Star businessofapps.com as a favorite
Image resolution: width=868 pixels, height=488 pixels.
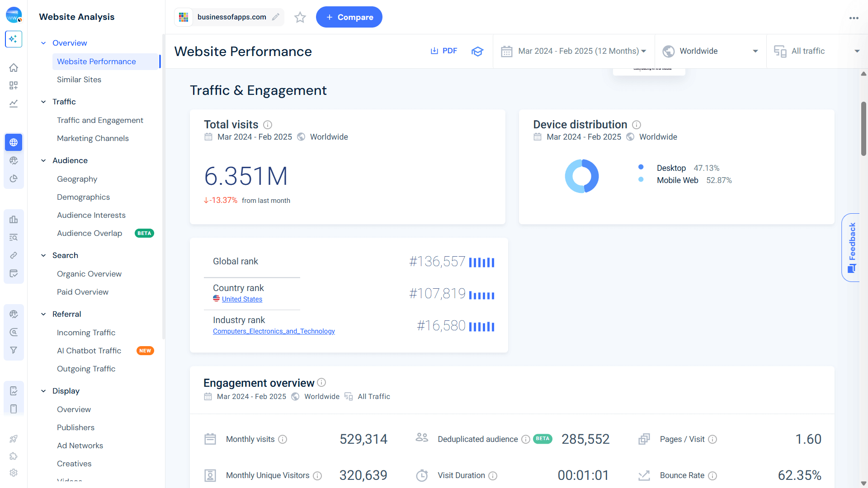tap(300, 17)
